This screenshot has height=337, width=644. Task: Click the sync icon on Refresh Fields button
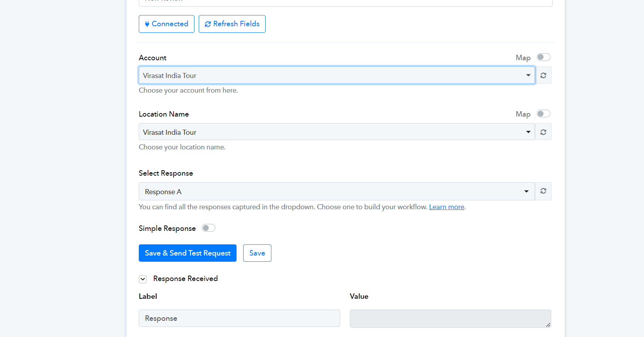tap(208, 24)
